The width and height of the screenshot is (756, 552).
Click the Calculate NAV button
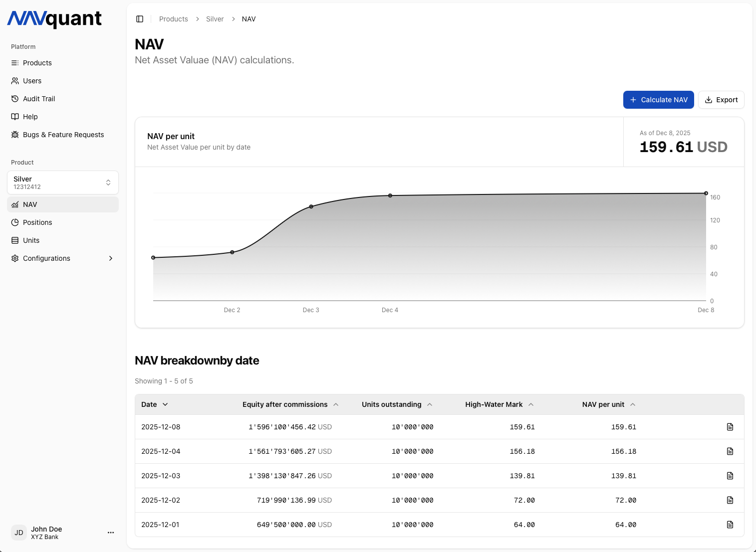658,100
